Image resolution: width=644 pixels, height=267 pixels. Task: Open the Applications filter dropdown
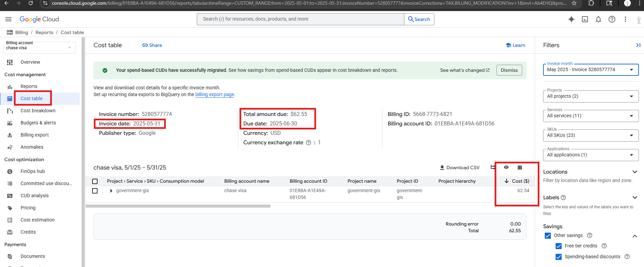(x=591, y=155)
